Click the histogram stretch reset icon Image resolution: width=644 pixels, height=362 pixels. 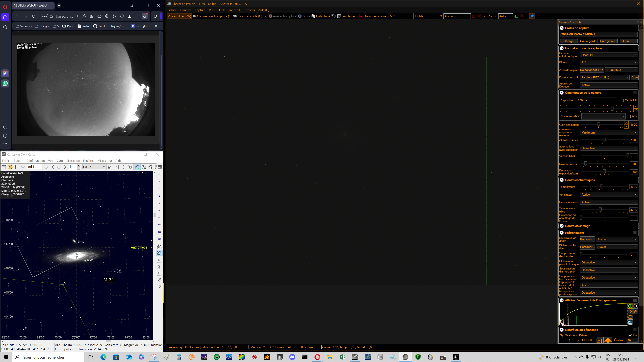pos(630,317)
